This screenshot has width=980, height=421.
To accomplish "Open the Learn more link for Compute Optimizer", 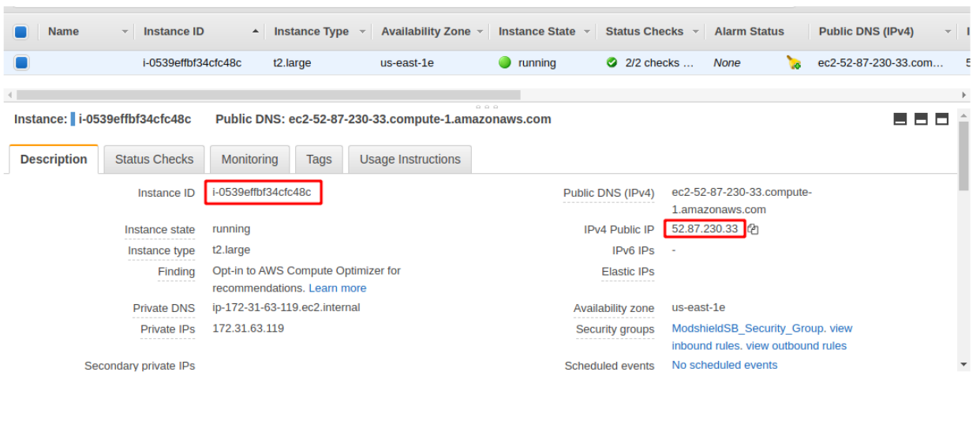I will (x=337, y=288).
